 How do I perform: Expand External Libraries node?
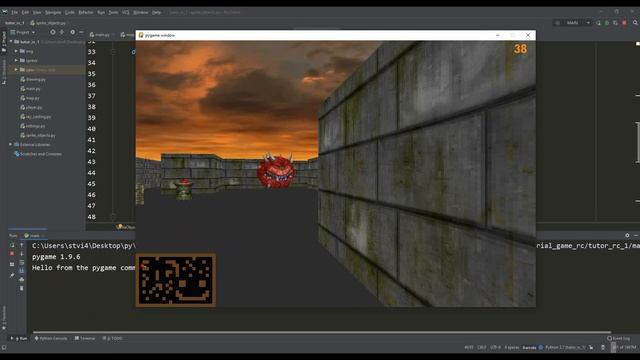11,144
